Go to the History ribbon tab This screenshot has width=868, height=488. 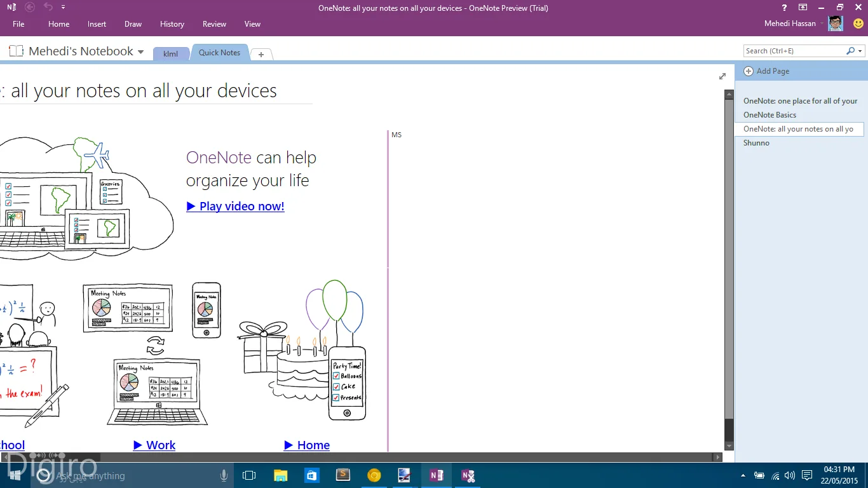(172, 24)
